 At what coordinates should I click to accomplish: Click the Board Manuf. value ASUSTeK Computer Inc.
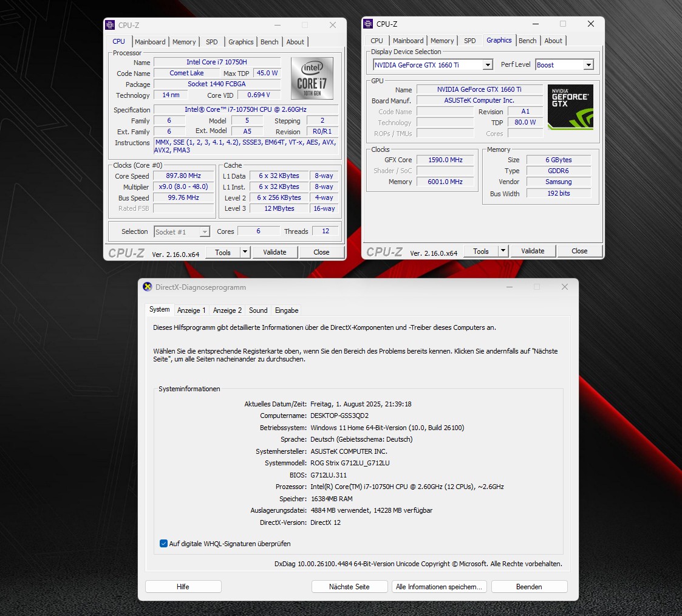[479, 100]
